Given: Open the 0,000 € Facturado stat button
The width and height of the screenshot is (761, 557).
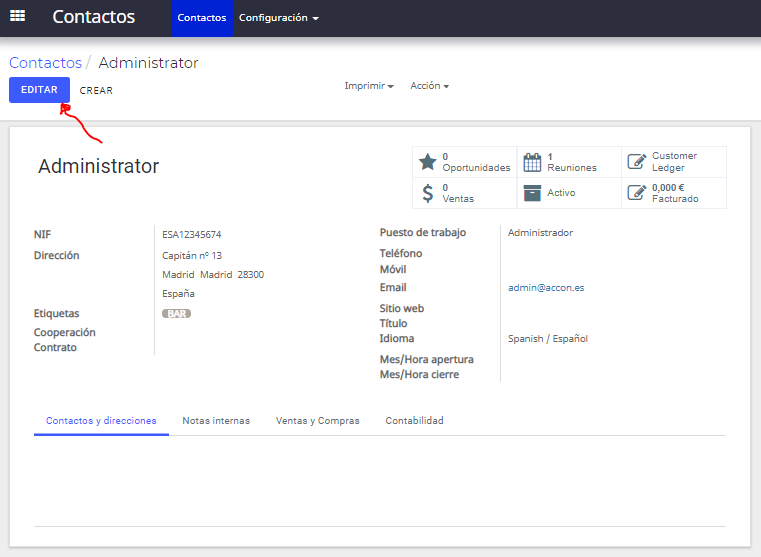Looking at the screenshot, I should click(674, 193).
